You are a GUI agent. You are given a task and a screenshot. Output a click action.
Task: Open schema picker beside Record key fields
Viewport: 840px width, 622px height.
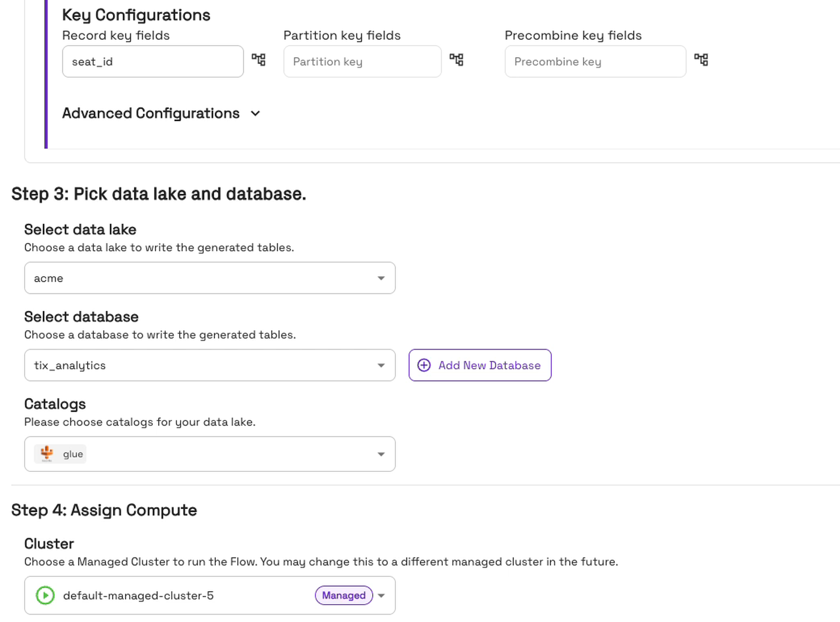tap(258, 60)
